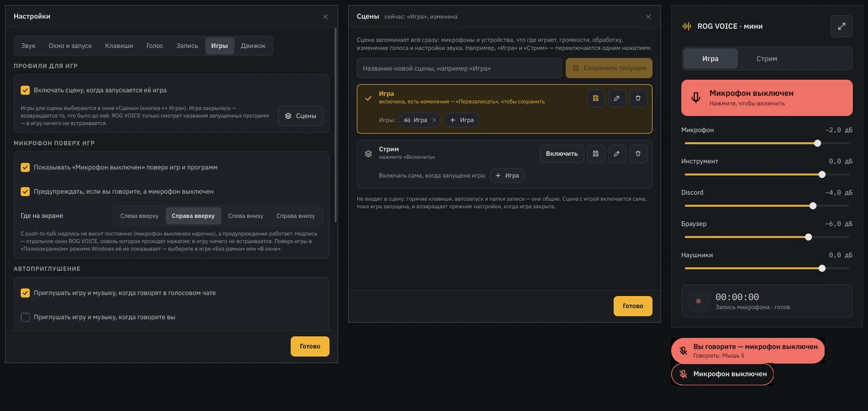The width and height of the screenshot is (868, 411).
Task: Delete the Стрим scene trash icon
Action: (638, 153)
